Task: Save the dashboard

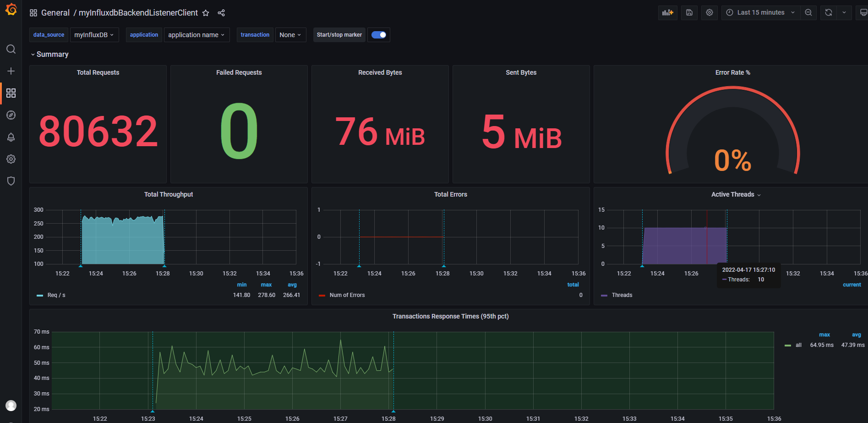Action: coord(689,12)
